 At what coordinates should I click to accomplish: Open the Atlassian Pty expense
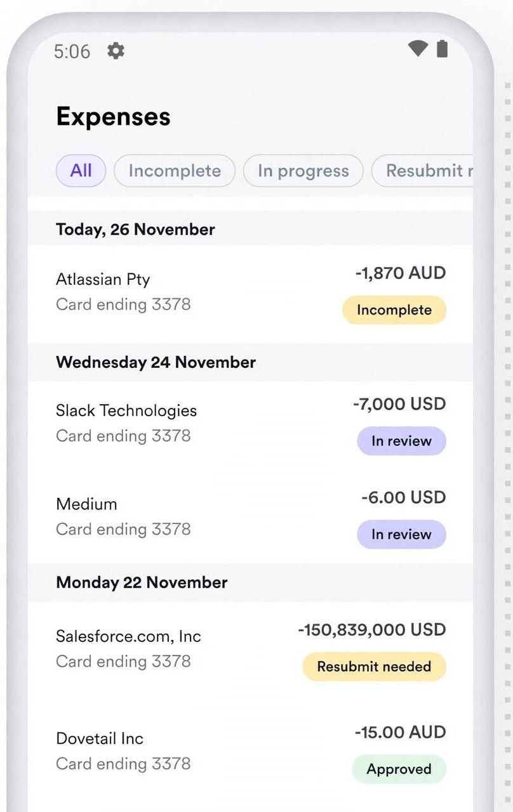click(x=250, y=294)
